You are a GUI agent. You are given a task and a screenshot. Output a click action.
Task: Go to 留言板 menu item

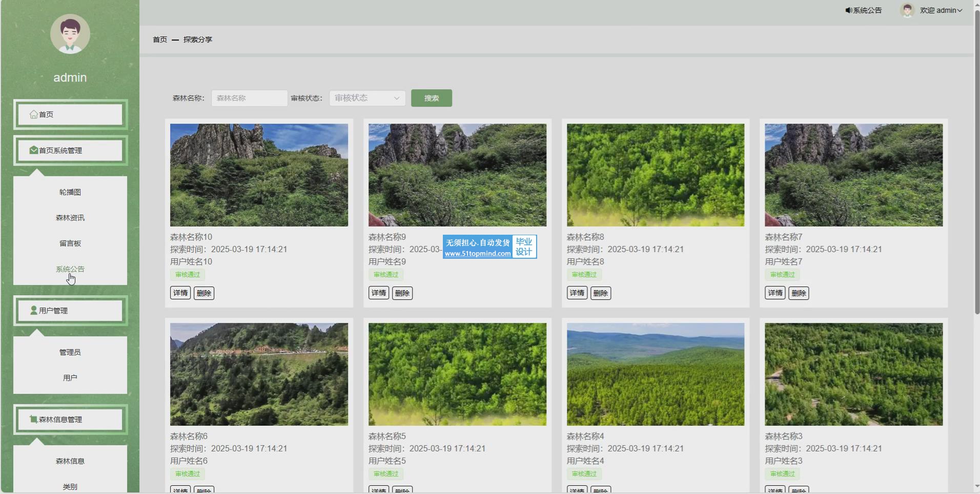70,243
